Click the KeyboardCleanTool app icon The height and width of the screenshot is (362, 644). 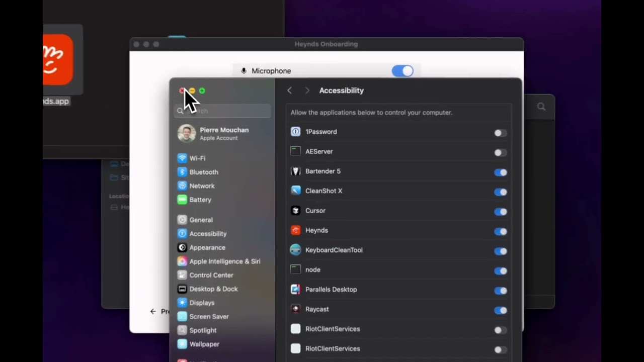295,250
